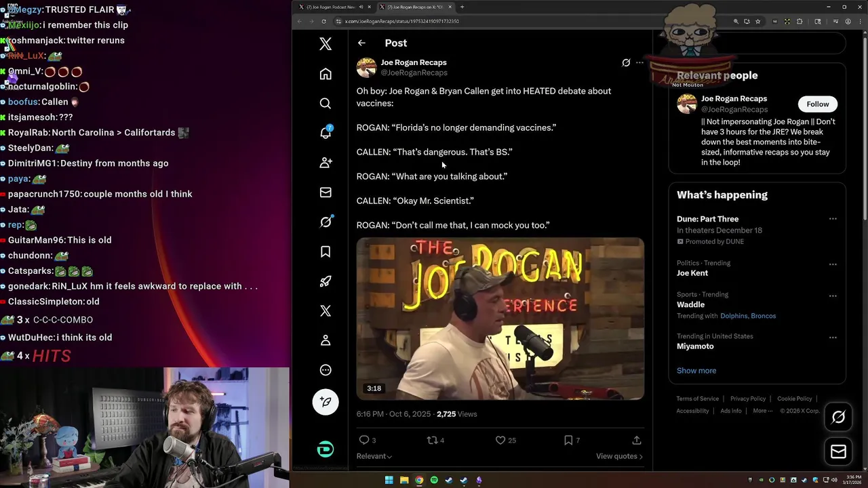
Task: Open a new browser tab
Action: (462, 7)
